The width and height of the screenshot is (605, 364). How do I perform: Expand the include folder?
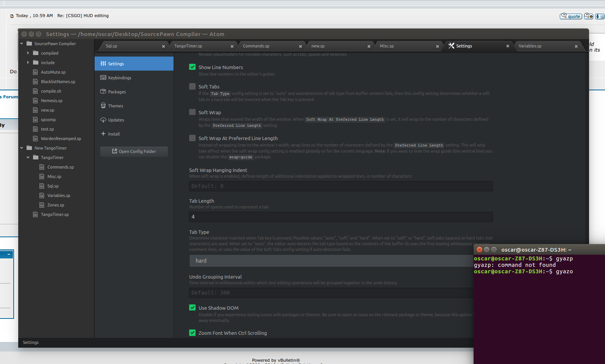(28, 63)
